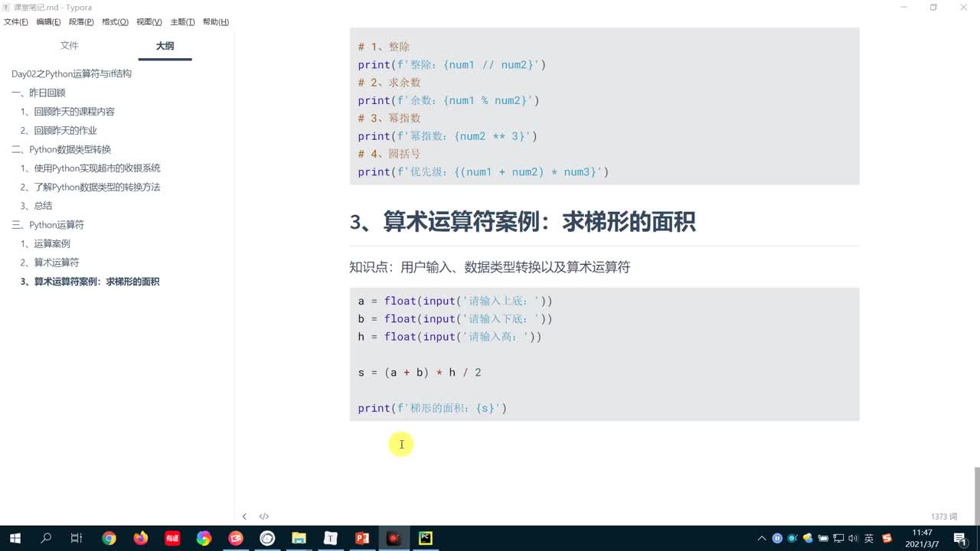
Task: Place cursor in print 梯形的面积 code line
Action: click(x=433, y=409)
